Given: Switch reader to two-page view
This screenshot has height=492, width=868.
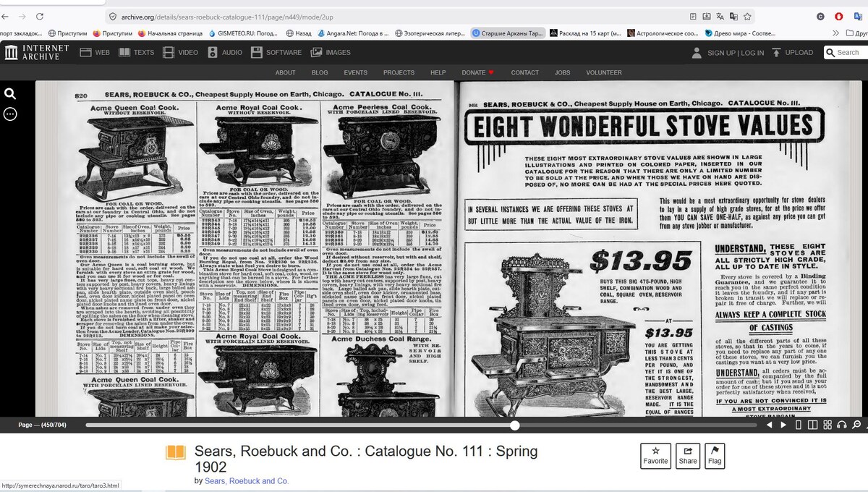Looking at the screenshot, I should pyautogui.click(x=813, y=425).
